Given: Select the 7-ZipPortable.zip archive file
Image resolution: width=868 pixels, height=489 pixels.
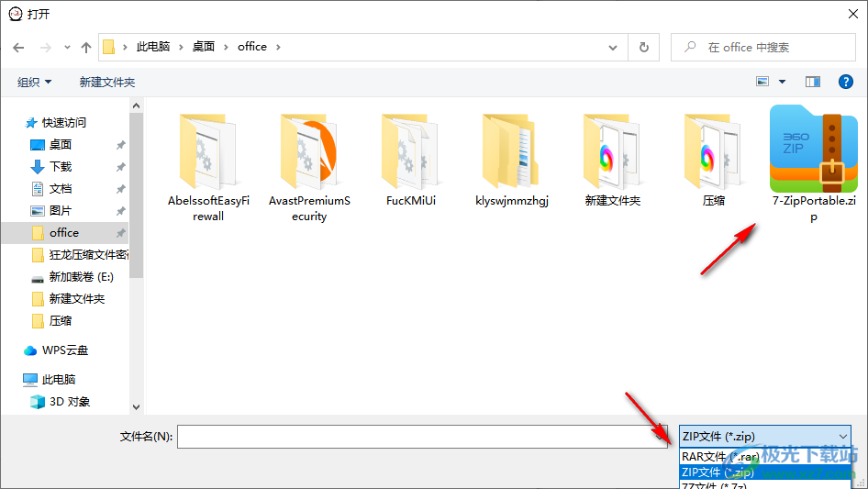Looking at the screenshot, I should tap(813, 156).
